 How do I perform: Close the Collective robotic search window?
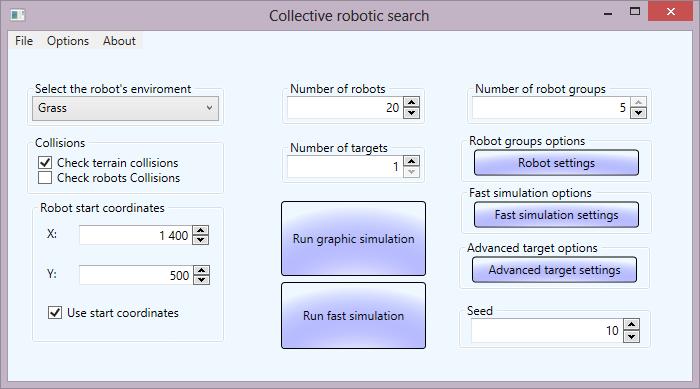670,12
